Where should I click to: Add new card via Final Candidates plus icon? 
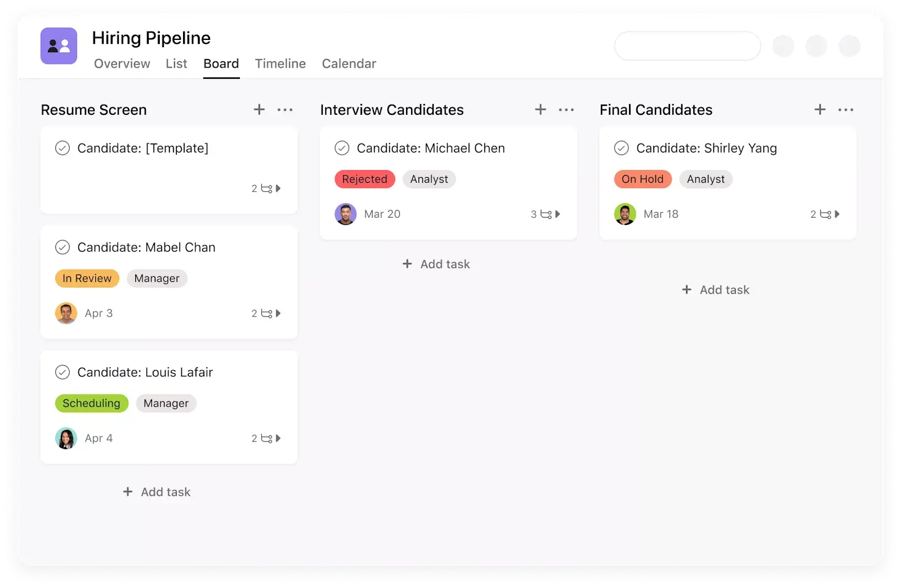coord(820,110)
